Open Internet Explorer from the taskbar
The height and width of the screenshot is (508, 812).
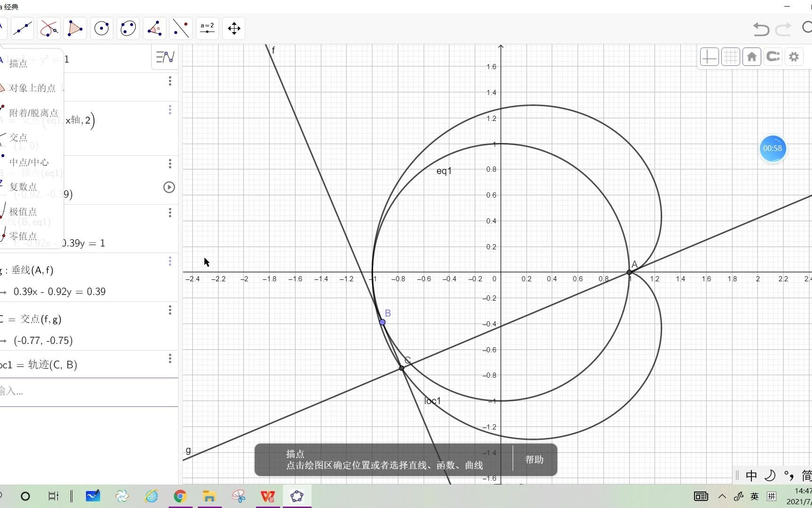coord(151,496)
